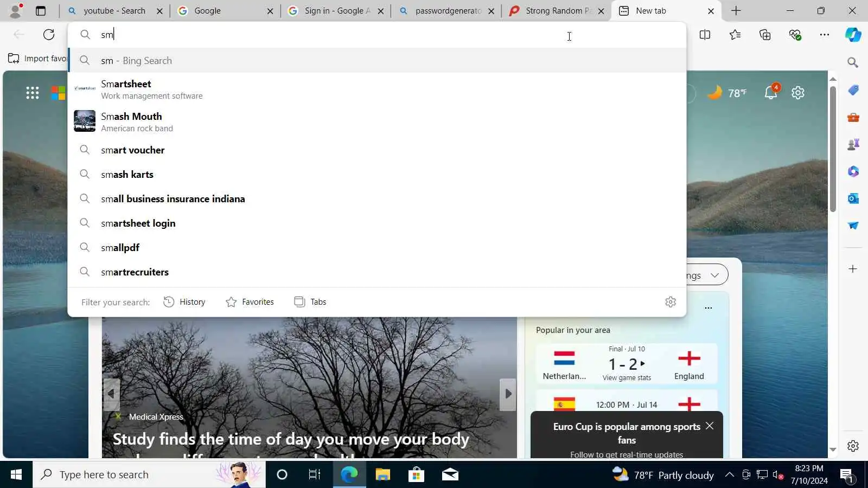Open the Split screen icon
868x488 pixels.
(x=705, y=35)
